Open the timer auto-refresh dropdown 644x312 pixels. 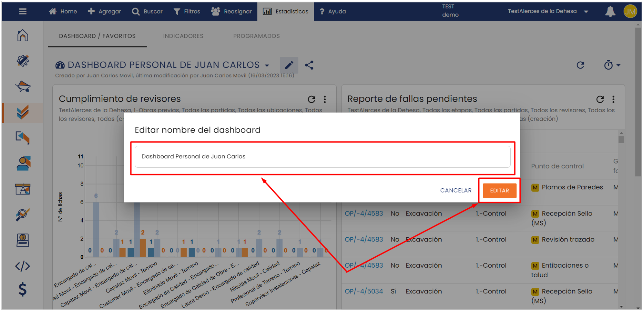612,65
